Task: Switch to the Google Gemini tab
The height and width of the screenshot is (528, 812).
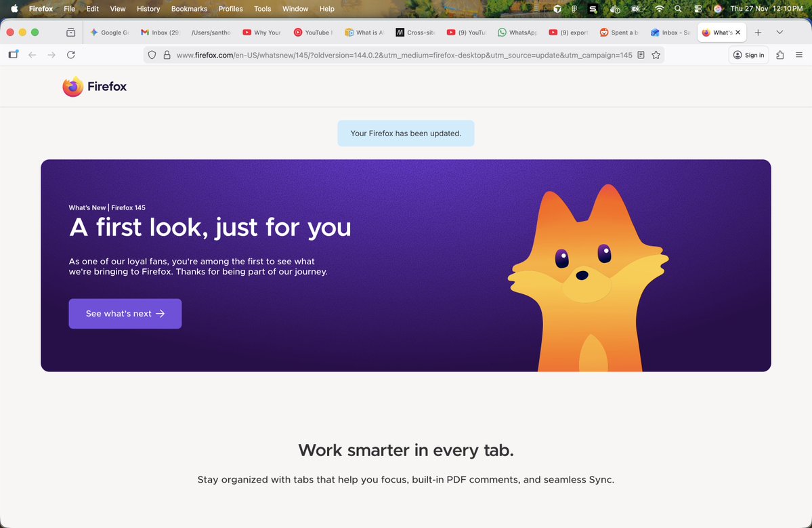Action: tap(109, 32)
